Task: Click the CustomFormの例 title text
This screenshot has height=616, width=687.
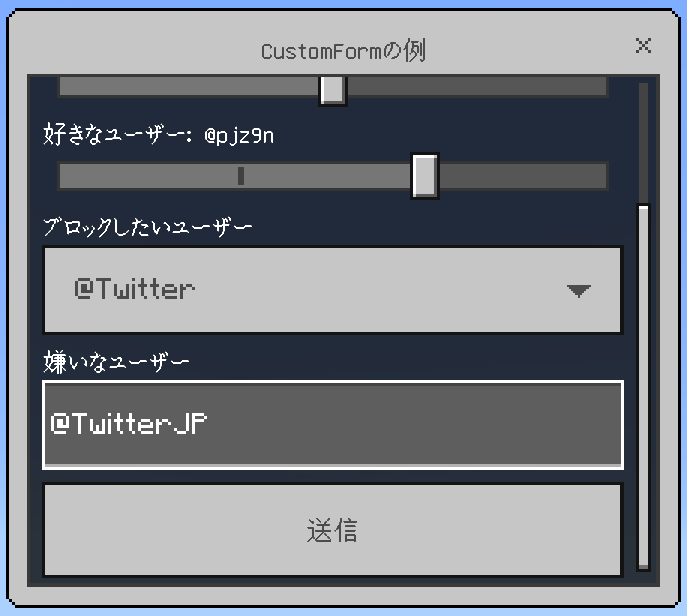Action: [343, 50]
